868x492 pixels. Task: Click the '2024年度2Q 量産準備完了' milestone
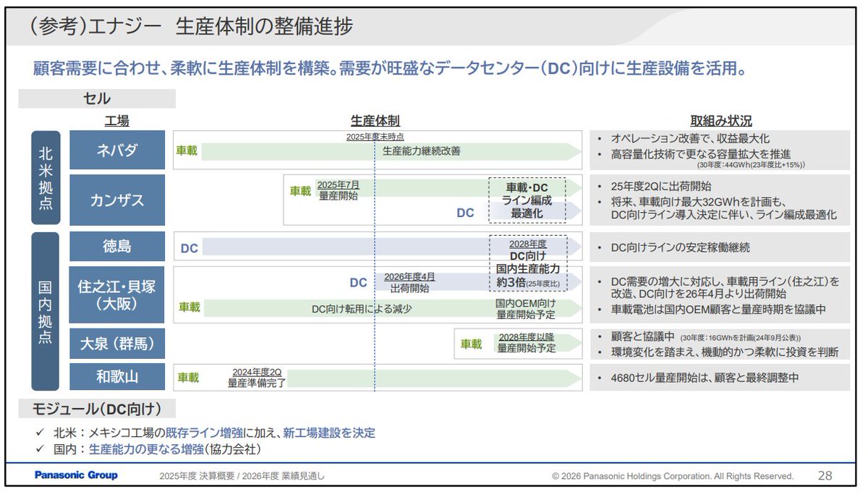click(x=256, y=377)
